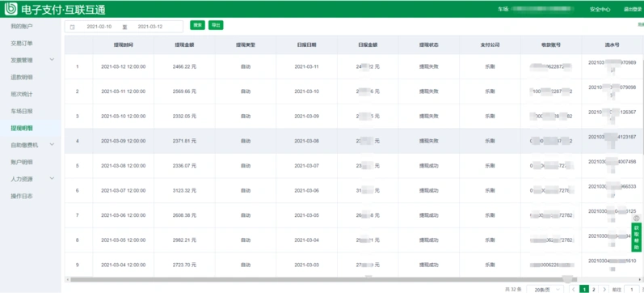Click the horizontal table scrollbar
This screenshot has width=644, height=293.
coord(324,279)
